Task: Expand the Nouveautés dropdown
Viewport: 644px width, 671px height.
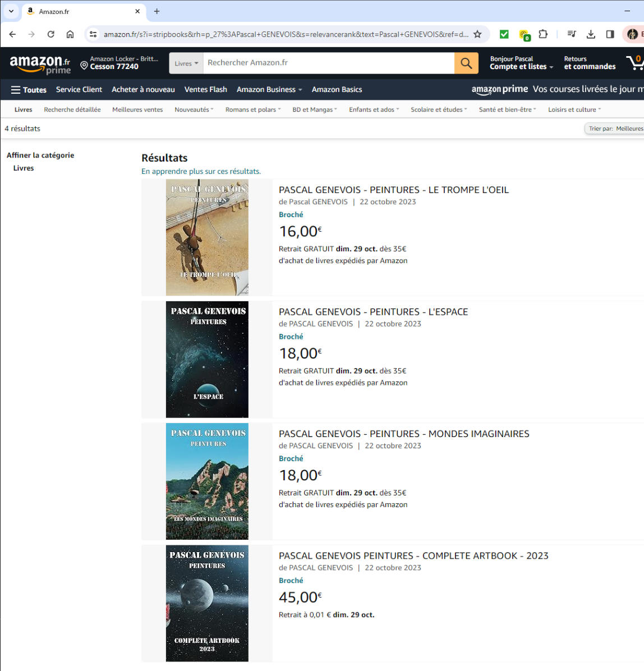Action: [x=194, y=109]
